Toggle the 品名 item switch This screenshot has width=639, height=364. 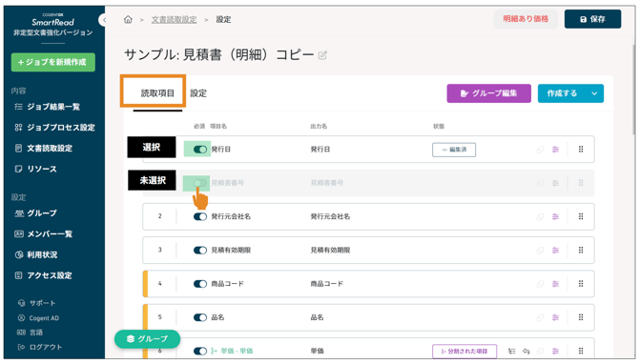point(200,317)
